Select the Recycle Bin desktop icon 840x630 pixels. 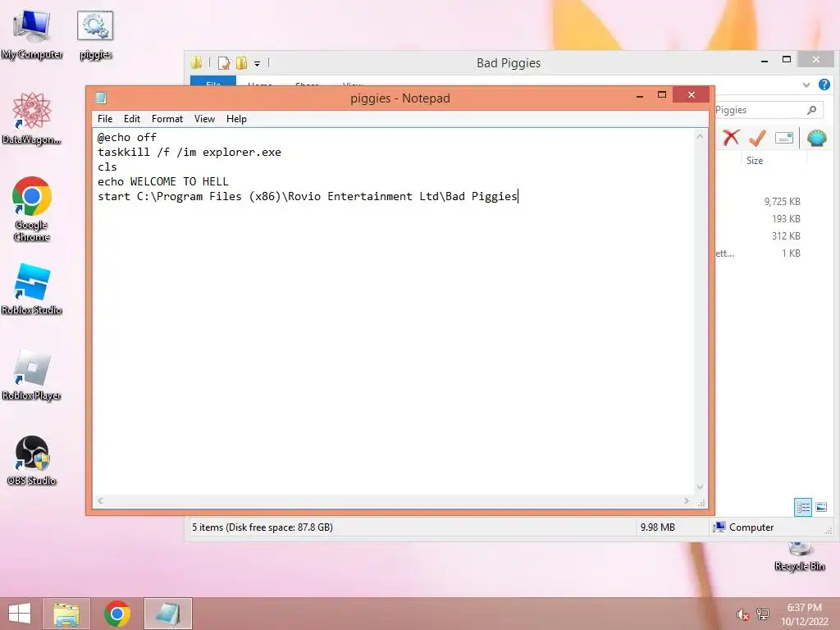pyautogui.click(x=799, y=557)
